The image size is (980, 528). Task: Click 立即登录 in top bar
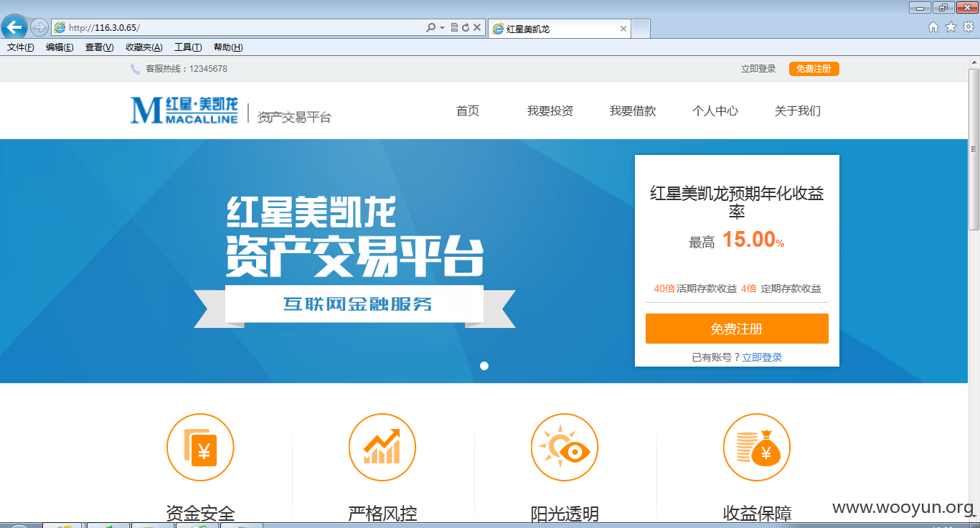coord(758,69)
